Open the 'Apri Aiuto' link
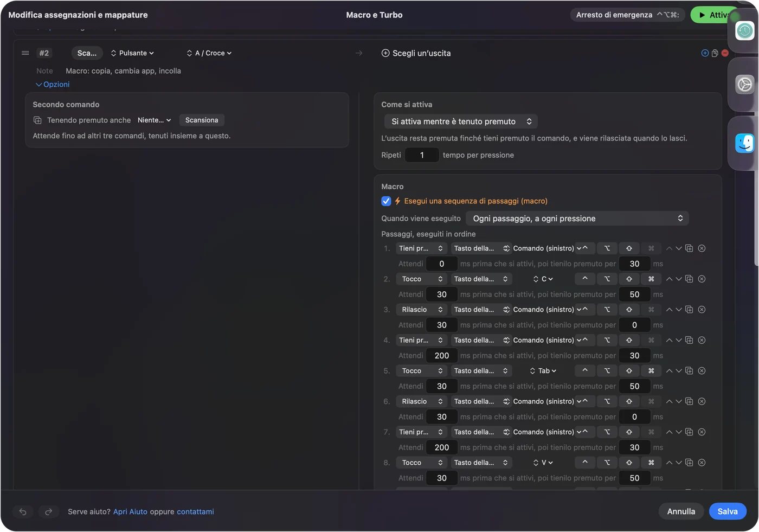 (130, 512)
